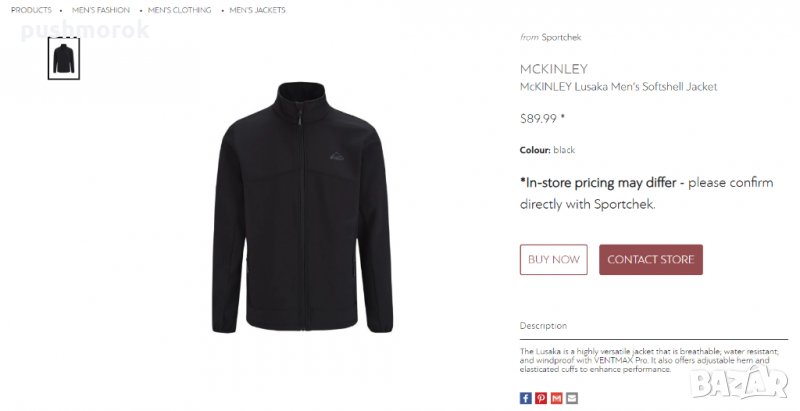Click the $89.99 price
Viewport: 800px width, 411px height.
(538, 119)
